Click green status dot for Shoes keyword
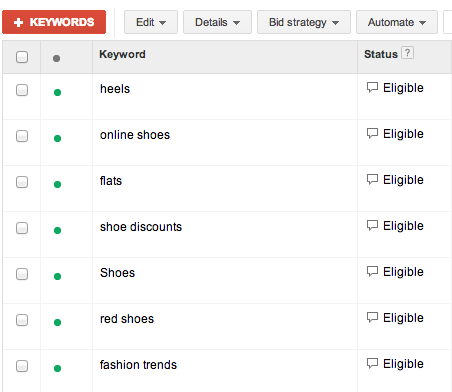452x392 pixels. 57,276
